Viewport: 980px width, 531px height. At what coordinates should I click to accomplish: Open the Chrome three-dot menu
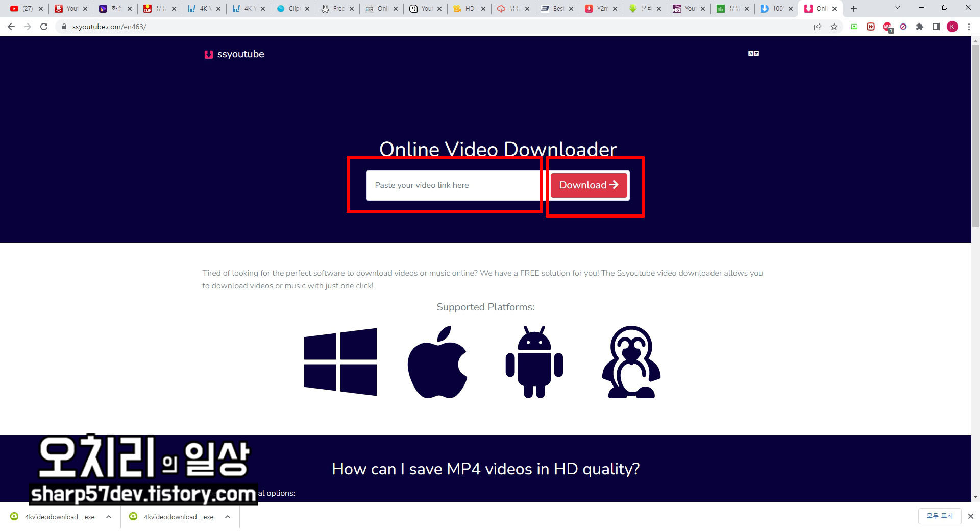[x=969, y=27]
